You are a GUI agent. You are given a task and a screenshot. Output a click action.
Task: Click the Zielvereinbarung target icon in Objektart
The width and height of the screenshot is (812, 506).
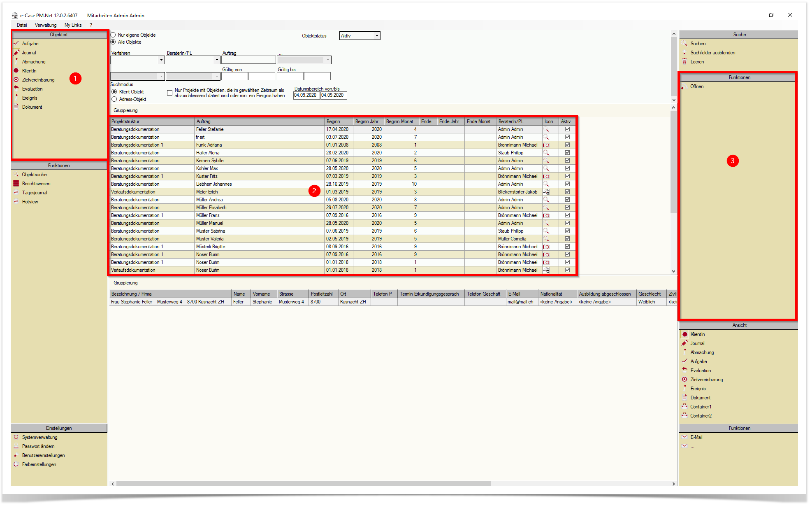tap(16, 79)
